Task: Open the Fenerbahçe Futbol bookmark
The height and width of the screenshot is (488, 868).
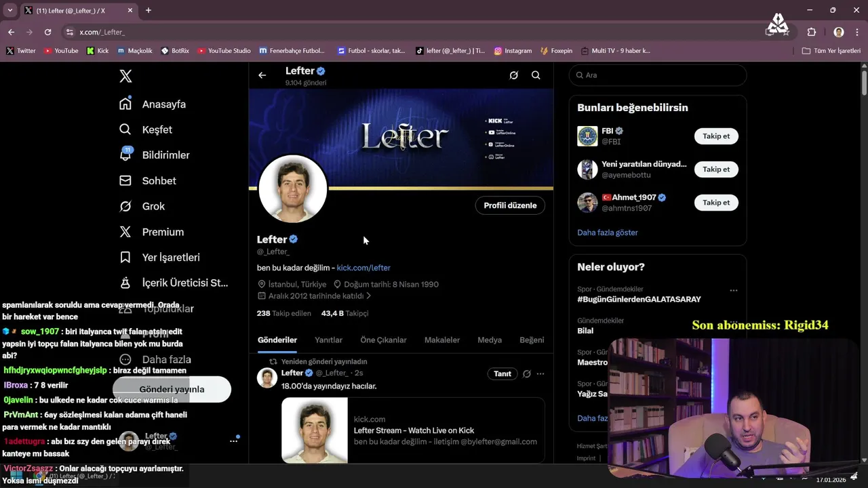Action: tap(292, 51)
